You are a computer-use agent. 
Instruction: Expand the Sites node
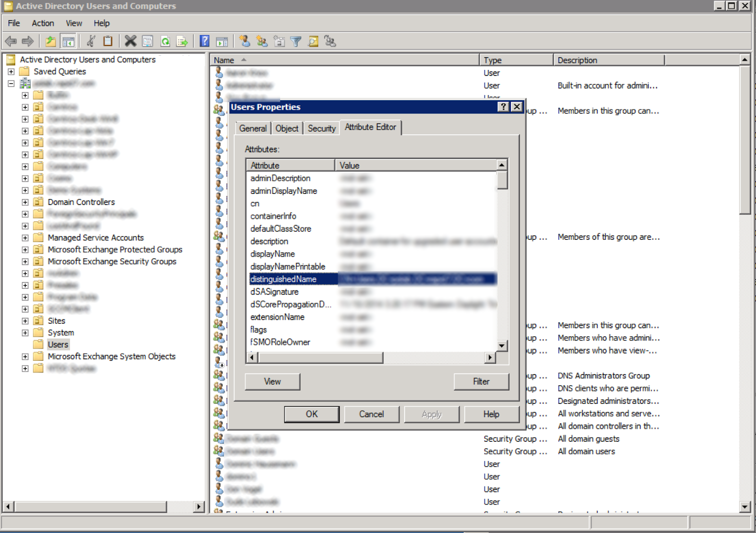point(25,321)
